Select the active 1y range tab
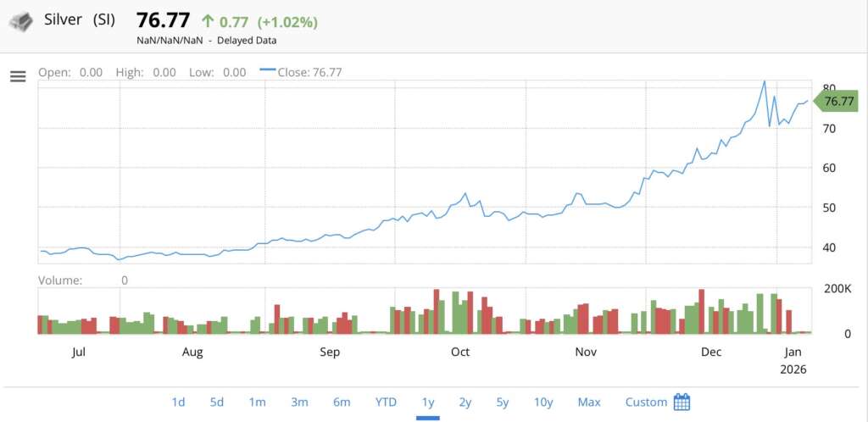The image size is (868, 422). pyautogui.click(x=428, y=402)
